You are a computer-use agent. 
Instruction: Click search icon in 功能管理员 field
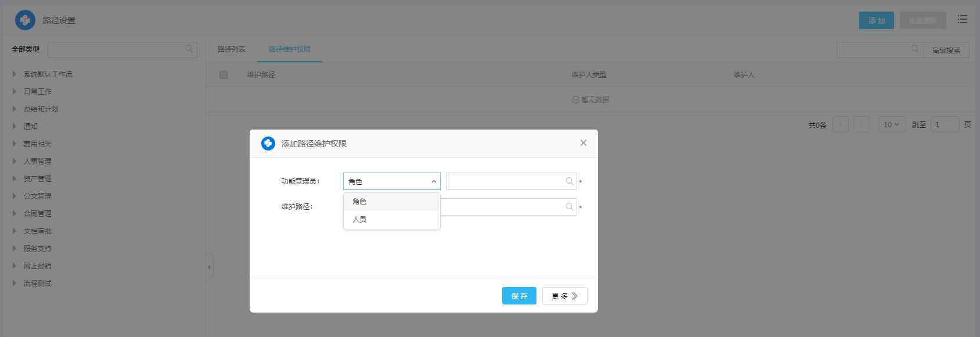[x=569, y=181]
